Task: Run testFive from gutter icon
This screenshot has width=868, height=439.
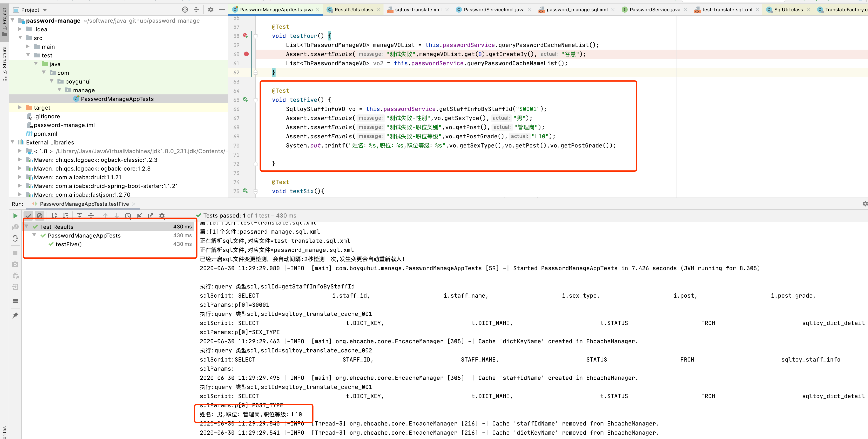Action: [x=245, y=100]
